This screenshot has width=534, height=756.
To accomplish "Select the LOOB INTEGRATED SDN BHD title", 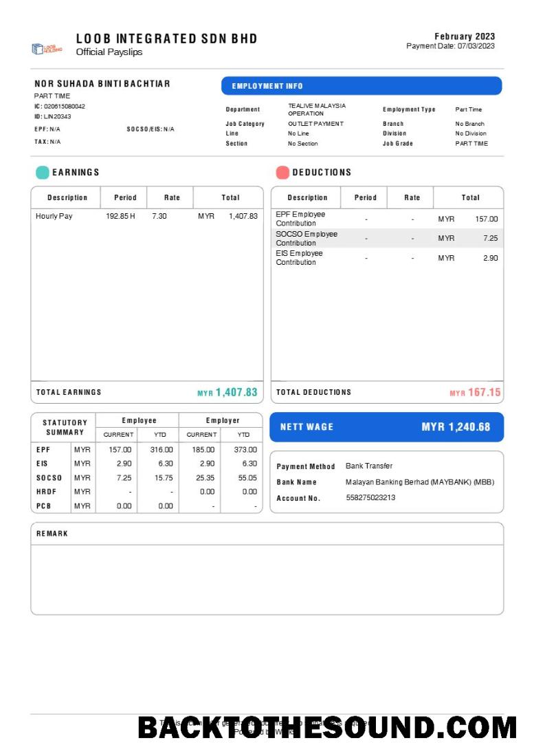I will click(x=166, y=39).
